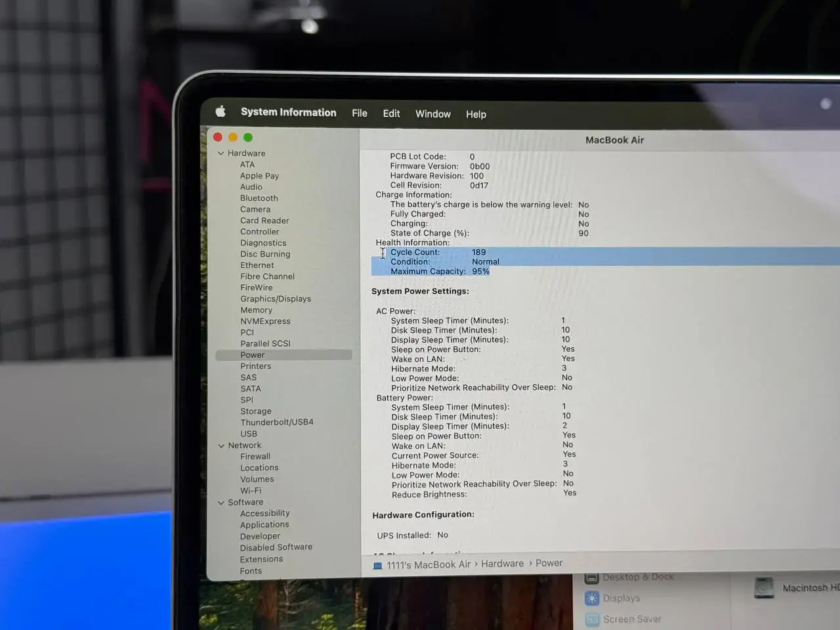Select Volumes under Network
840x630 pixels.
[257, 479]
